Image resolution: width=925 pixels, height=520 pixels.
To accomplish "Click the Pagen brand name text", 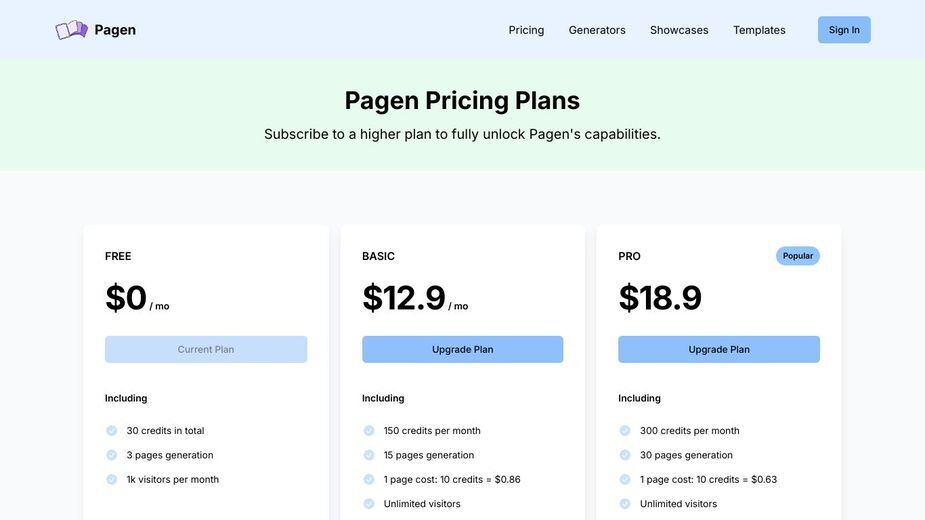I will 115,30.
